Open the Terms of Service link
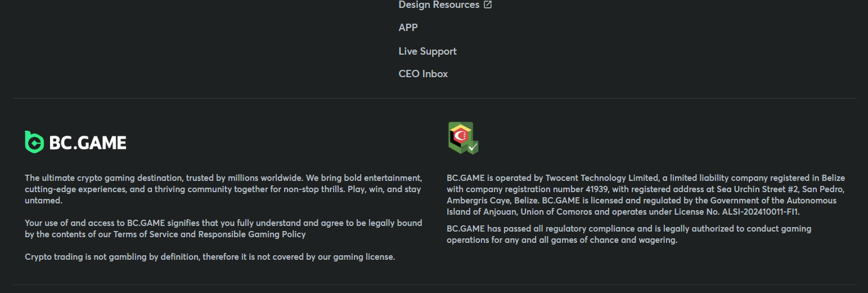Screen dimensions: 868x293 click(146, 234)
